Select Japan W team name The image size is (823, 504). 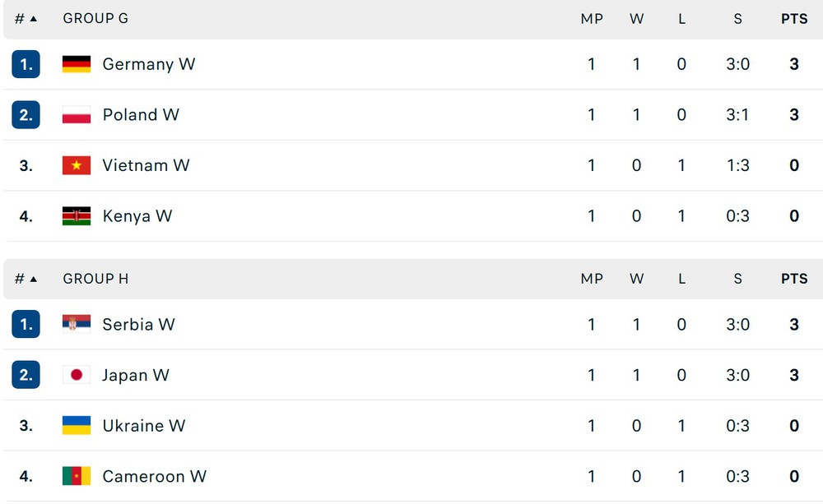coord(136,375)
